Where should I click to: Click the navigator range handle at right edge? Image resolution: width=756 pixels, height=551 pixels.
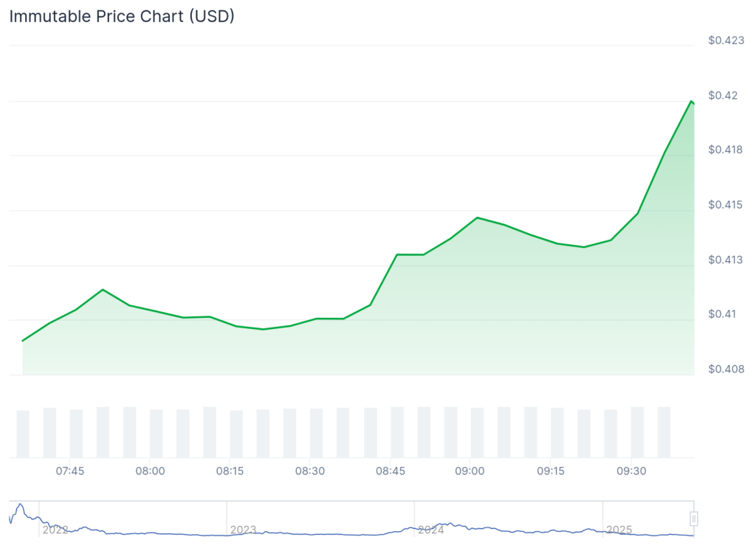[x=694, y=519]
